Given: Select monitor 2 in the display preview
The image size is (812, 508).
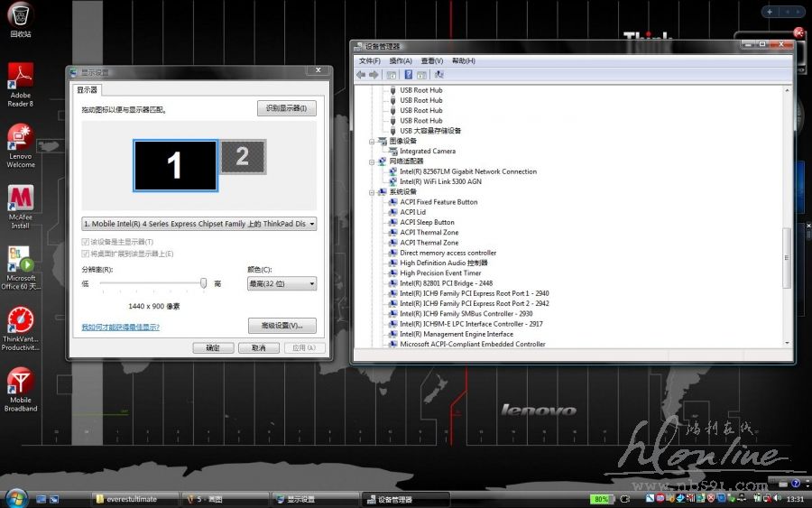Looking at the screenshot, I should coord(242,157).
